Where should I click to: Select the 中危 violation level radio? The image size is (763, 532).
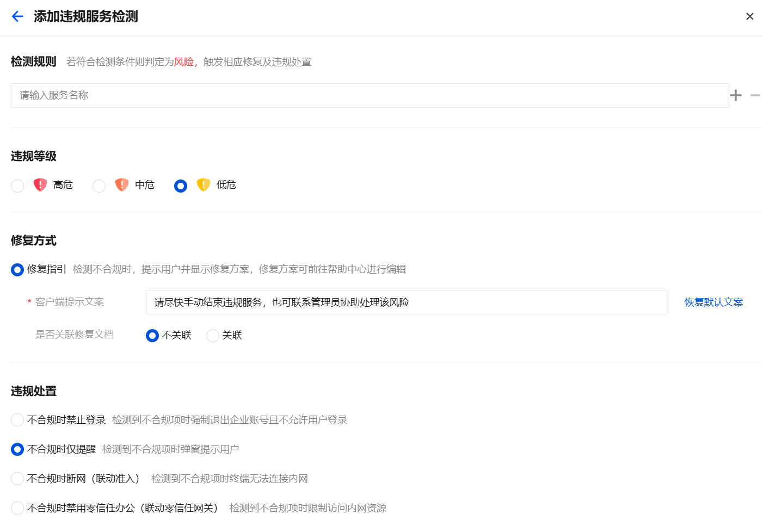(x=99, y=186)
